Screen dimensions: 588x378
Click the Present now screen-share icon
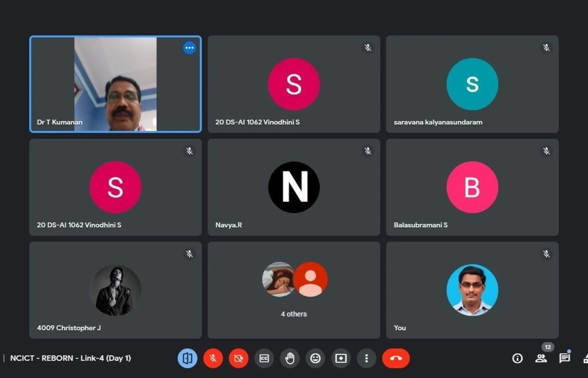341,358
